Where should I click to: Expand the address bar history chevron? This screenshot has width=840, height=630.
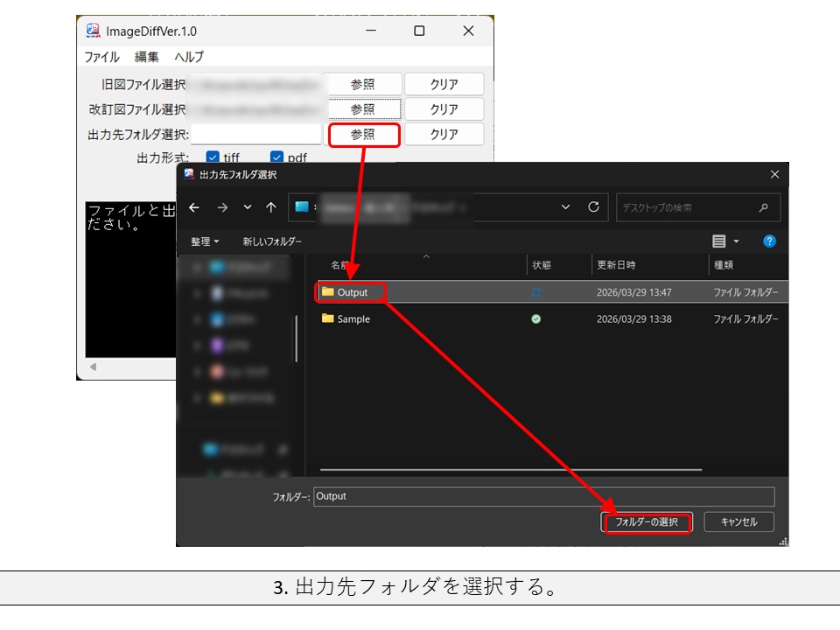564,207
